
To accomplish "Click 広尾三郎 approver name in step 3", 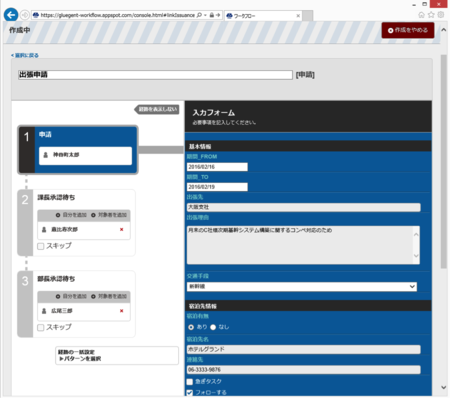I will pos(62,311).
